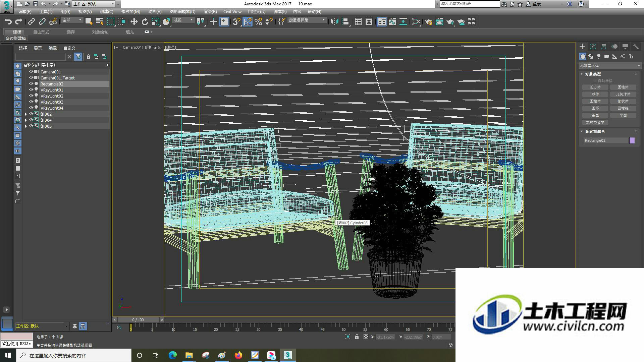644x362 pixels.
Task: Toggle the Spinner Snap button
Action: tap(269, 22)
